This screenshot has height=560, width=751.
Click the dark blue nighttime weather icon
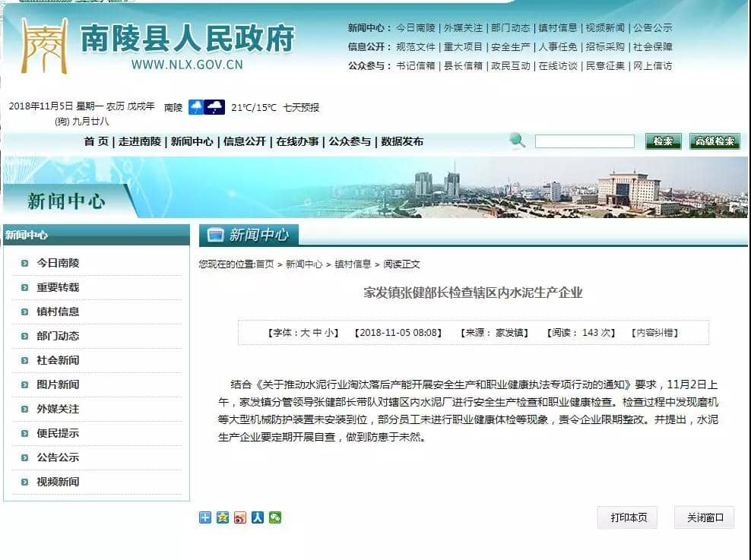tap(215, 107)
